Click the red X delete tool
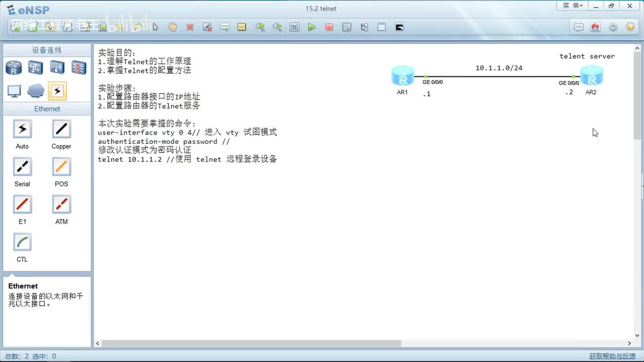 (190, 27)
